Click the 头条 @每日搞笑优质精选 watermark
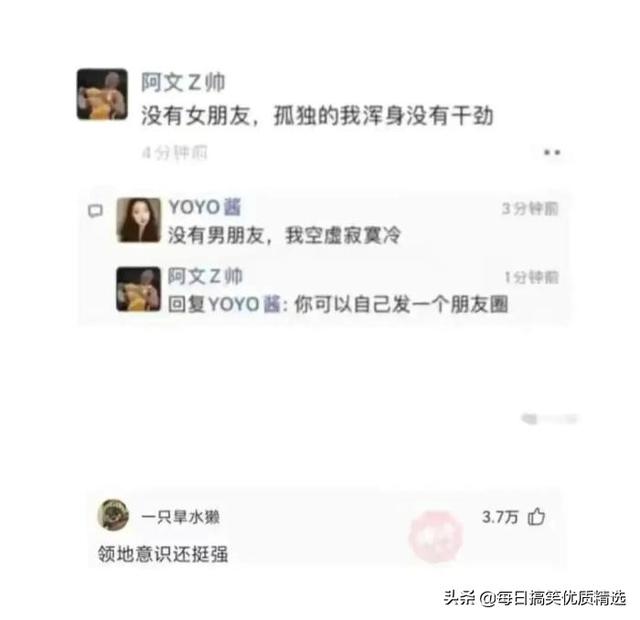This screenshot has height=620, width=640. tap(535, 598)
